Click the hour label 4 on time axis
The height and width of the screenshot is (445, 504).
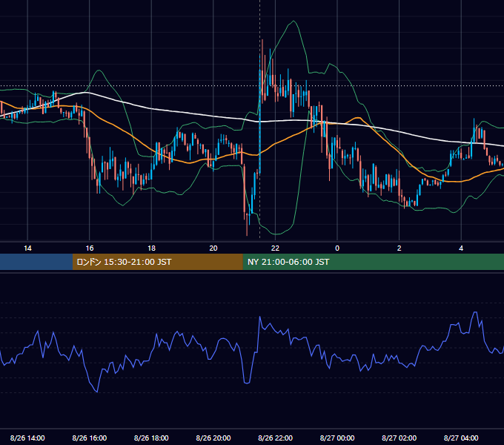coord(461,248)
